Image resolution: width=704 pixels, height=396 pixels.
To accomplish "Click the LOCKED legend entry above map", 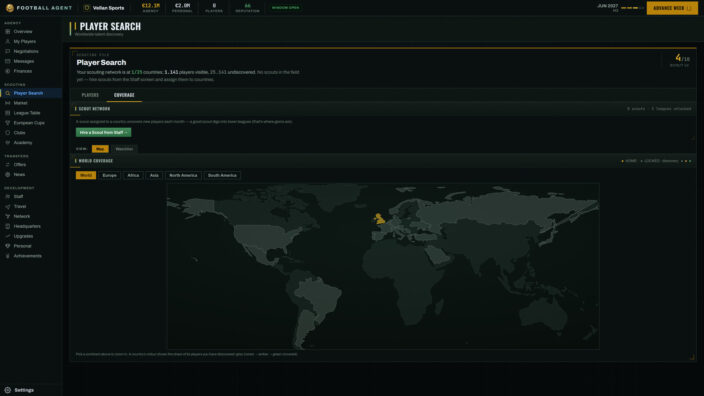I will [x=650, y=161].
